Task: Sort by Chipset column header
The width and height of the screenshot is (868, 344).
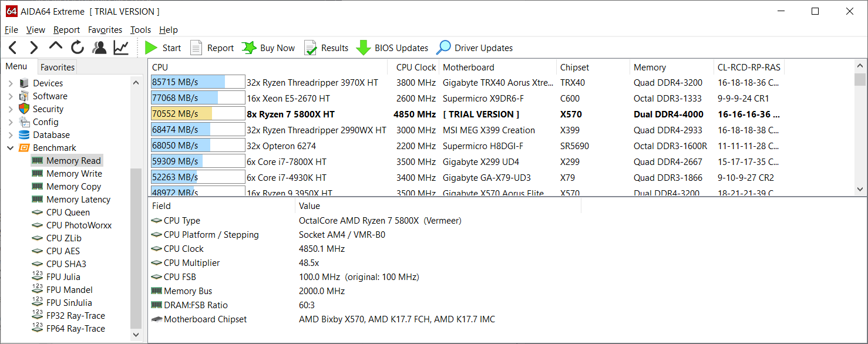Action: (x=593, y=67)
